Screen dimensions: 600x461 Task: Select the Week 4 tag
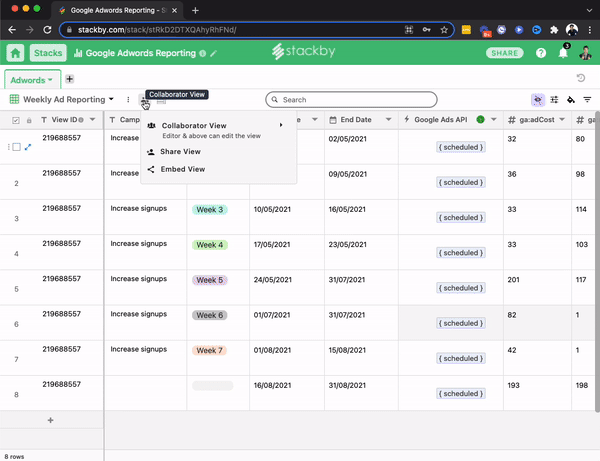coord(210,245)
